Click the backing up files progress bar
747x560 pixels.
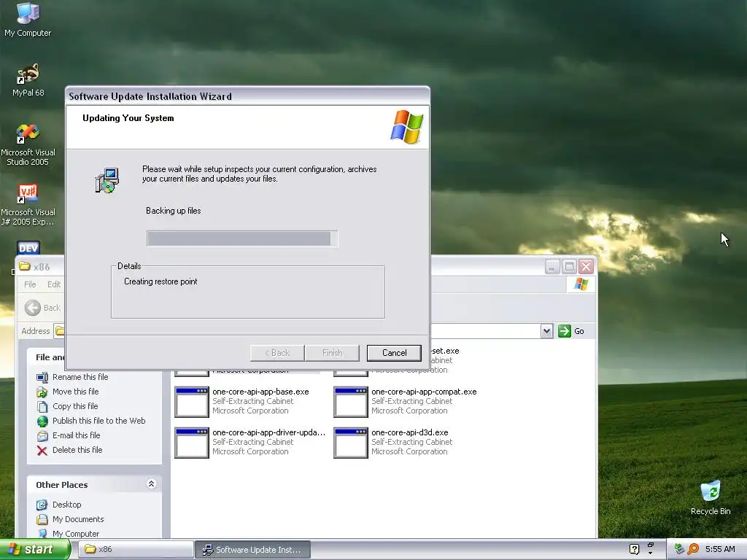click(x=242, y=238)
